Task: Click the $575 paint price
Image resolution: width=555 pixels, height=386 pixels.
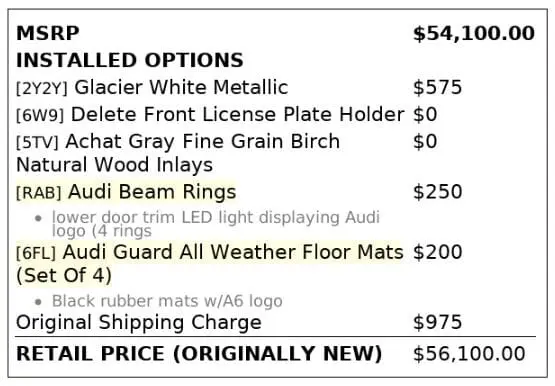Action: coord(437,87)
